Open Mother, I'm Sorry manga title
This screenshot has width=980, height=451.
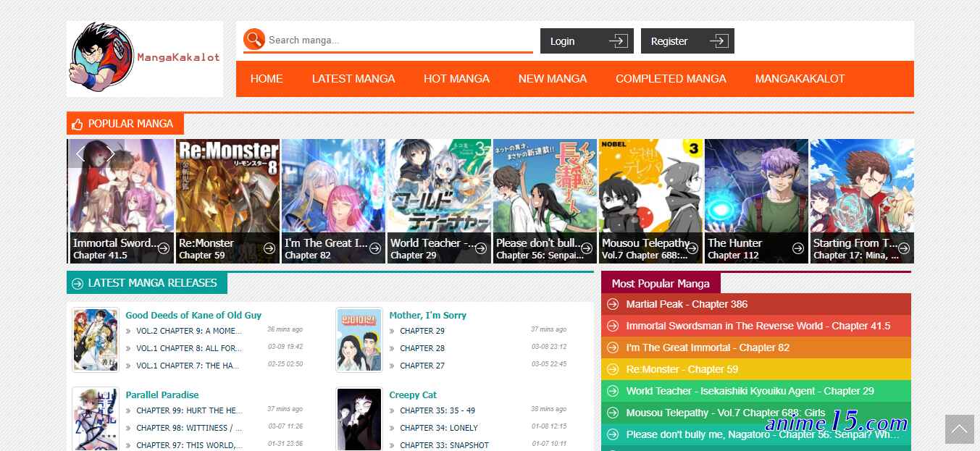[x=427, y=315]
